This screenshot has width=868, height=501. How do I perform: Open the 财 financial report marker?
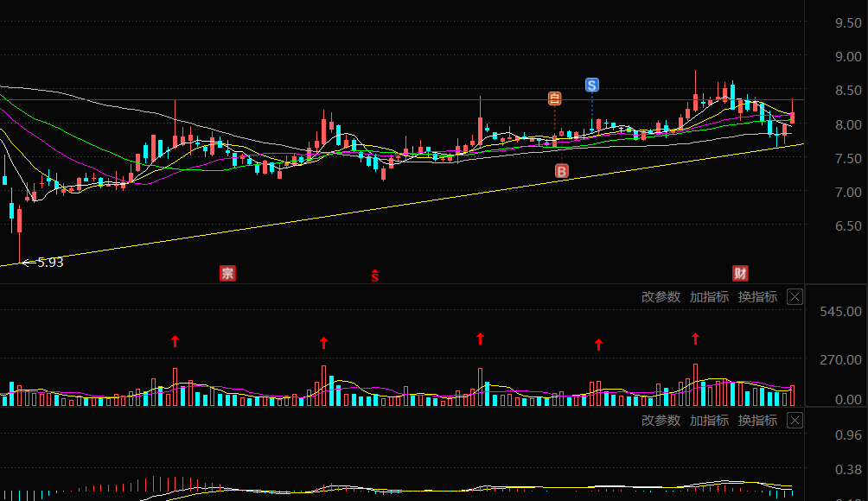[x=740, y=273]
